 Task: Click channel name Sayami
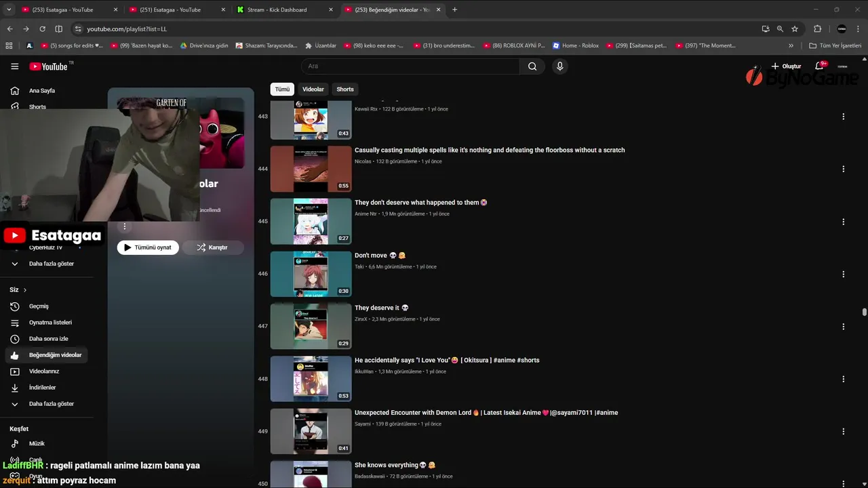[363, 424]
